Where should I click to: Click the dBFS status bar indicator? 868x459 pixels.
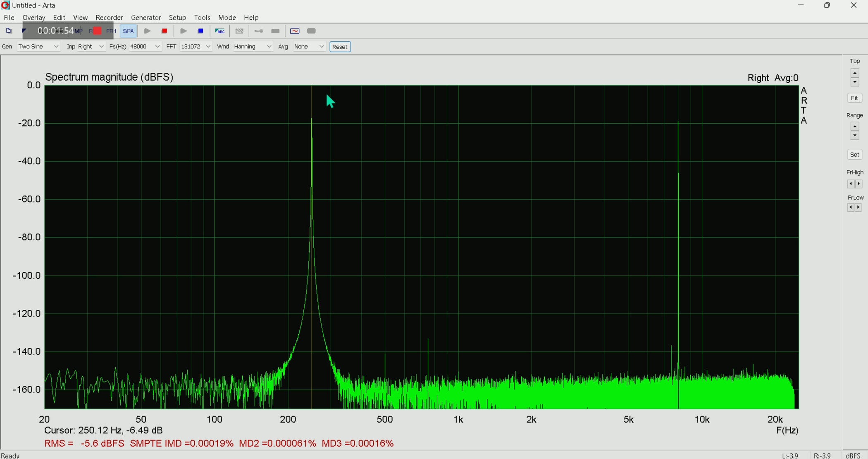click(x=853, y=455)
